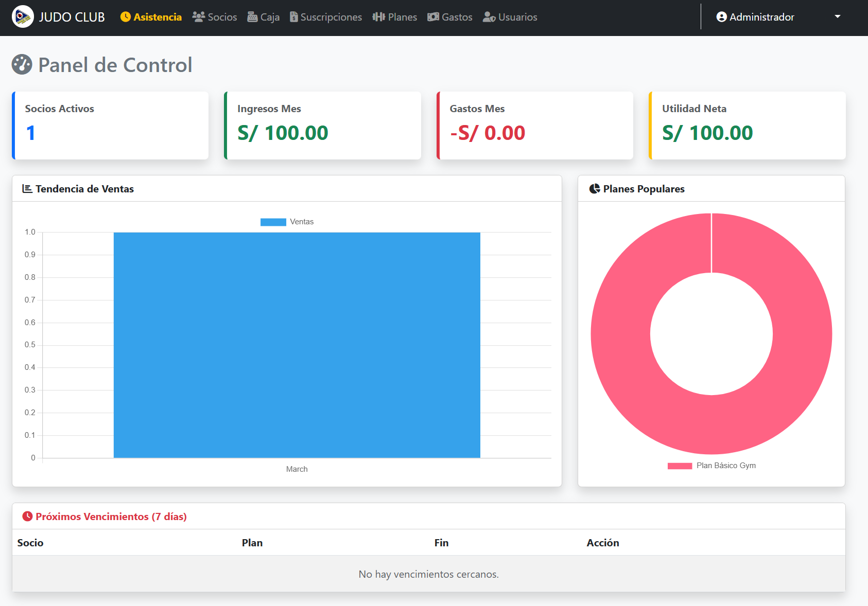
Task: Toggle Ventas dataset in chart legend
Action: click(287, 222)
